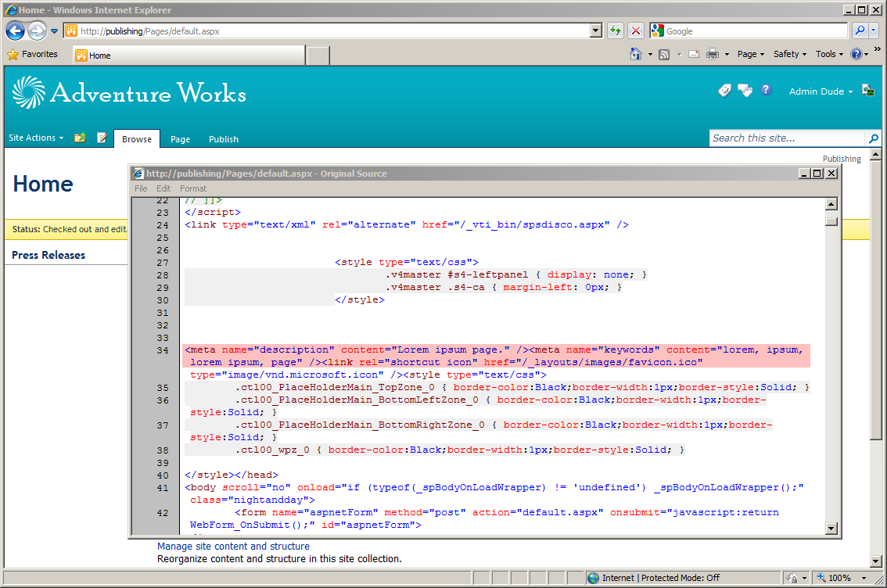This screenshot has width=887, height=588.
Task: Click the Press Releases heading link
Action: click(x=48, y=255)
